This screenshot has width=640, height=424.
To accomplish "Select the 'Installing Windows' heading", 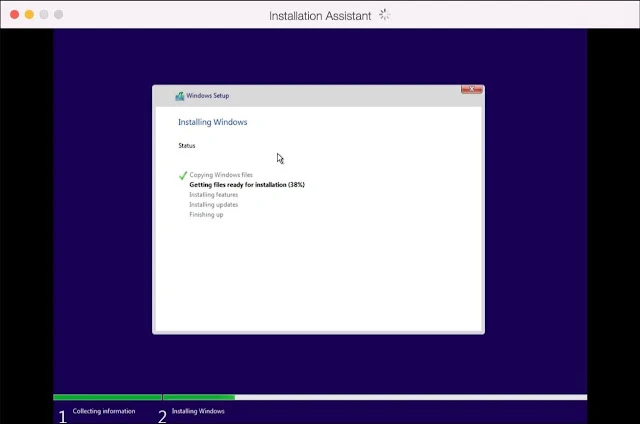I will click(213, 122).
